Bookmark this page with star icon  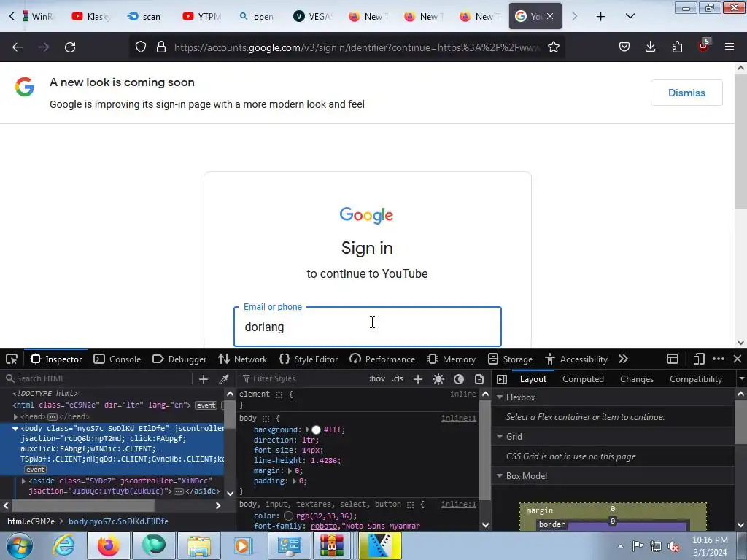click(x=553, y=47)
